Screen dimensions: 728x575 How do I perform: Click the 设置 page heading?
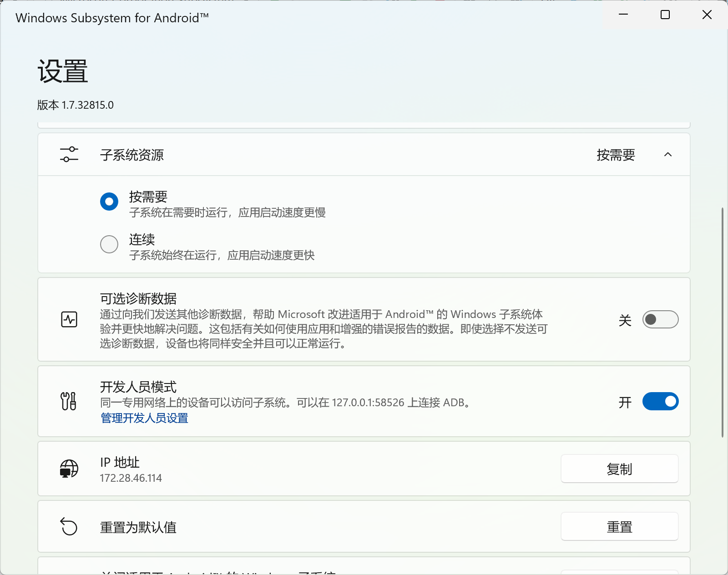point(63,71)
